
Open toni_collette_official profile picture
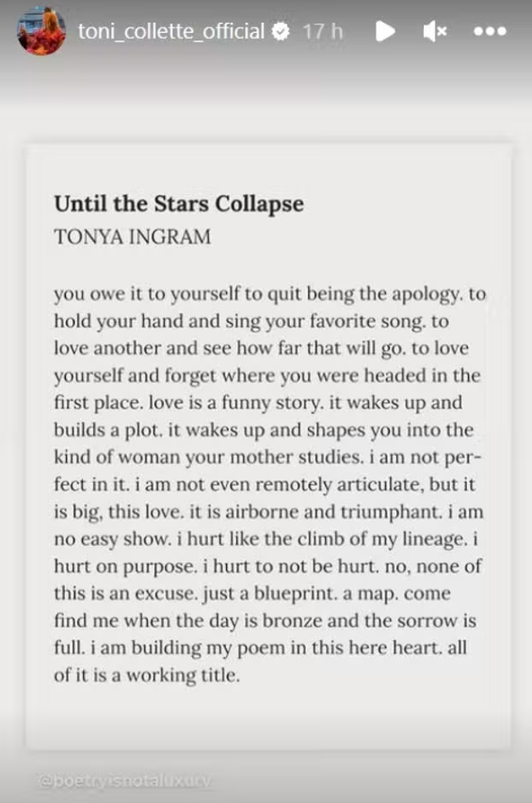[x=41, y=31]
